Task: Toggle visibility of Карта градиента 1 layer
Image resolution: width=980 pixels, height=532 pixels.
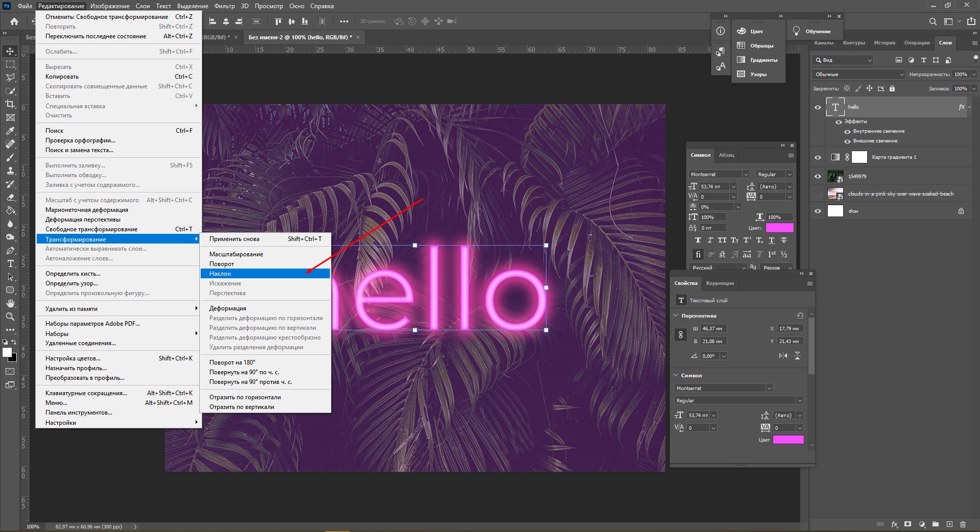Action: click(x=818, y=157)
